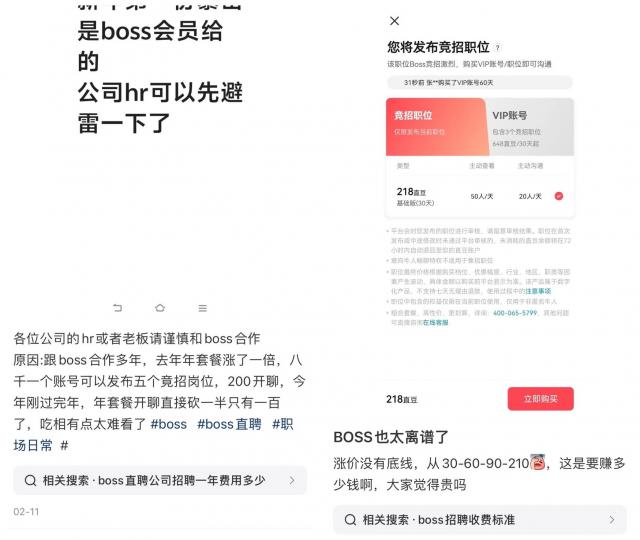
Task: Open the chevron on boss招聘收费标准 search
Action: (x=611, y=520)
